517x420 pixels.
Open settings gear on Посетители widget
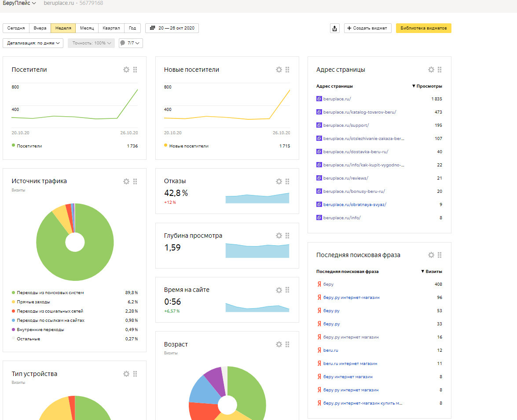point(126,70)
